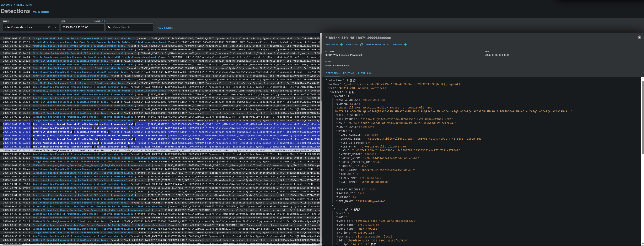This screenshot has width=644, height=246.
Task: Collapse the "event" JSON node
Action: [333, 96]
